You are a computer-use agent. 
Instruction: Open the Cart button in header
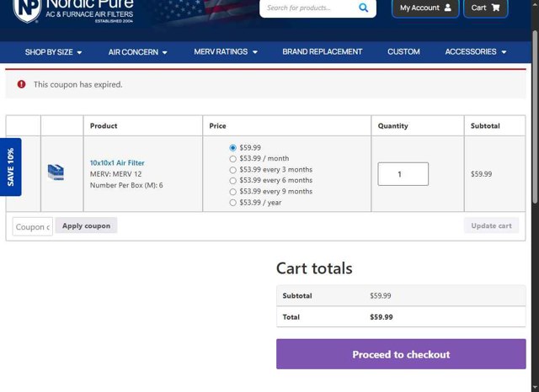point(485,8)
